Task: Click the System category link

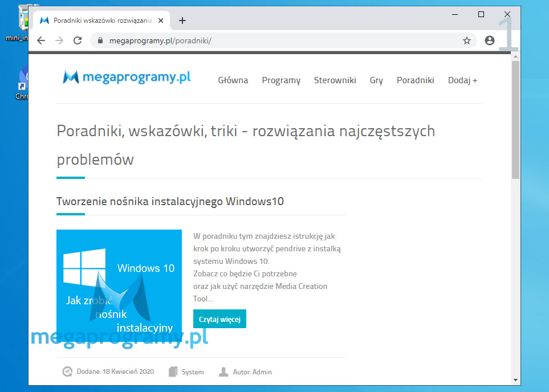Action: coord(186,371)
